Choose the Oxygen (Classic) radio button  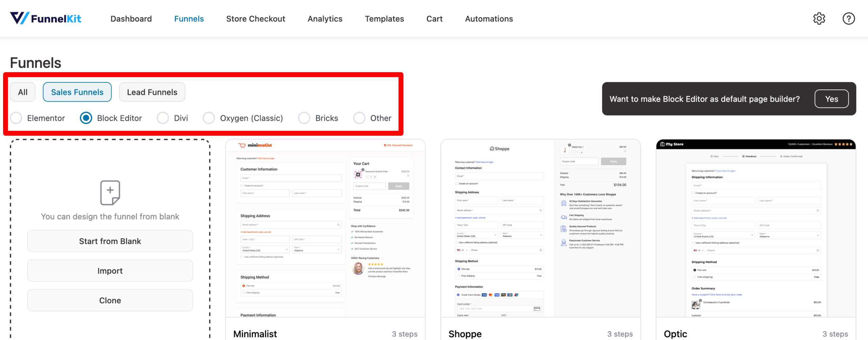[x=209, y=118]
